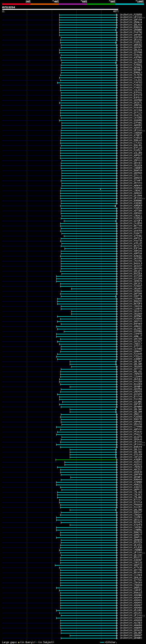Open hit UniRef100_P25858
Viewport: 146px width, 644px height.
pyautogui.click(x=131, y=15)
